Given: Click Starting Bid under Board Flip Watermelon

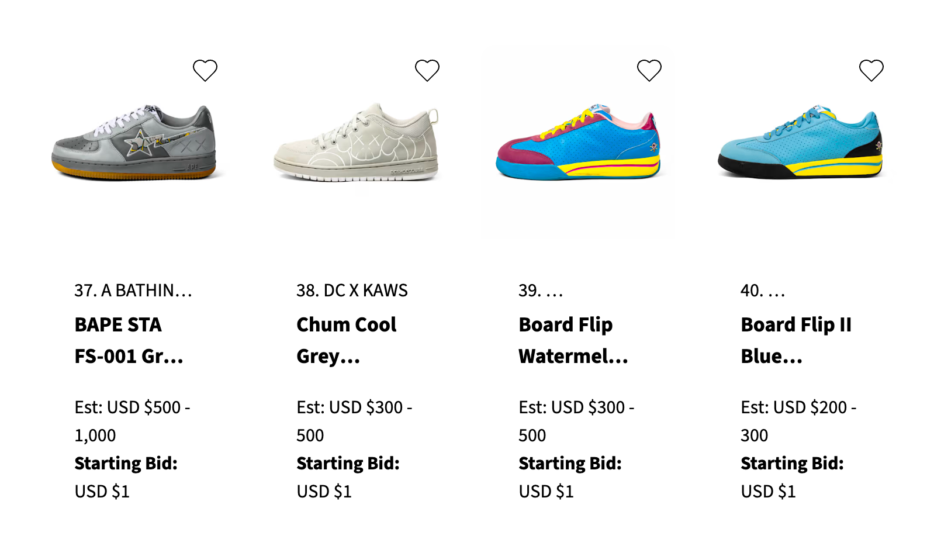Looking at the screenshot, I should [x=570, y=464].
